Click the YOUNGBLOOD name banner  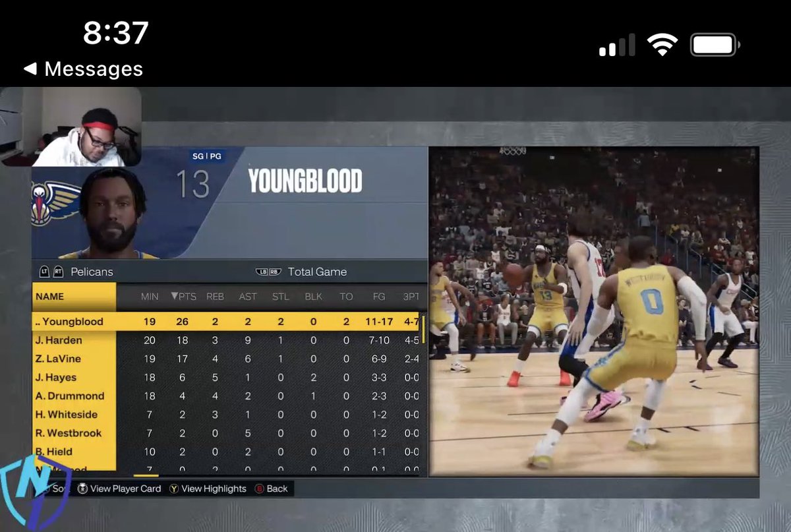point(305,181)
